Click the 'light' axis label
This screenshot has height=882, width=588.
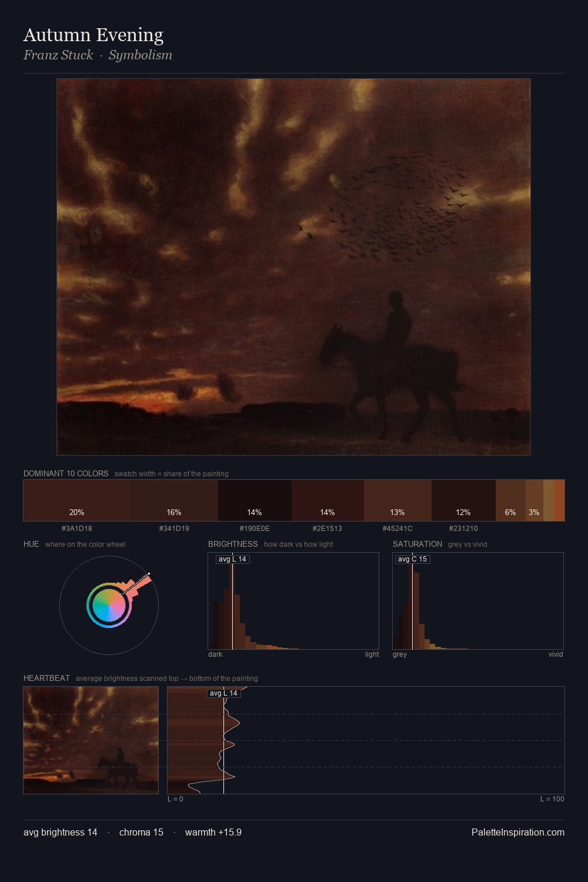(x=372, y=654)
